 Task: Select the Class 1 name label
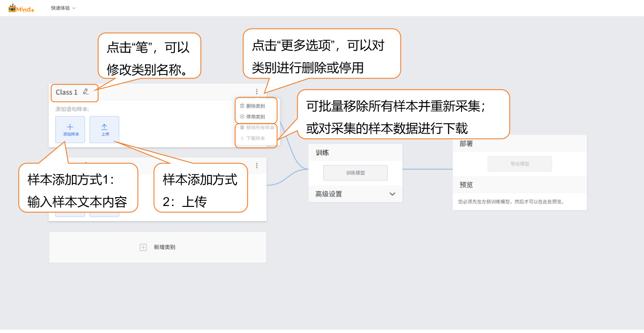tap(67, 92)
